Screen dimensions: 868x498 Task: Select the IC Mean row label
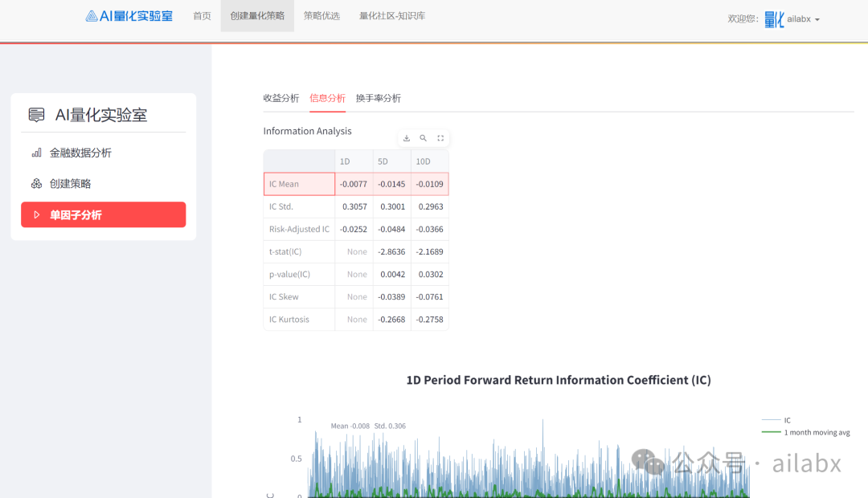click(x=300, y=184)
